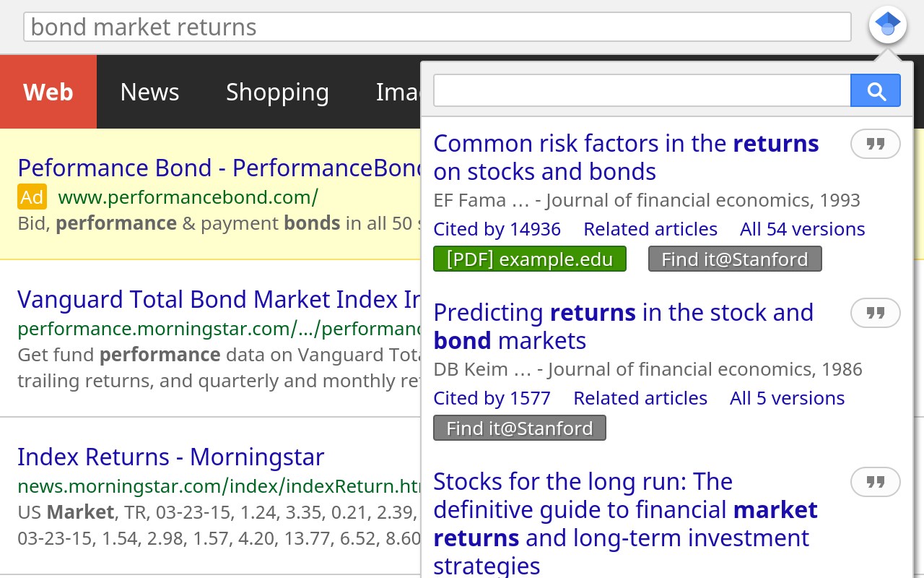Open the News tab
Image resolution: width=924 pixels, height=578 pixels.
click(149, 92)
